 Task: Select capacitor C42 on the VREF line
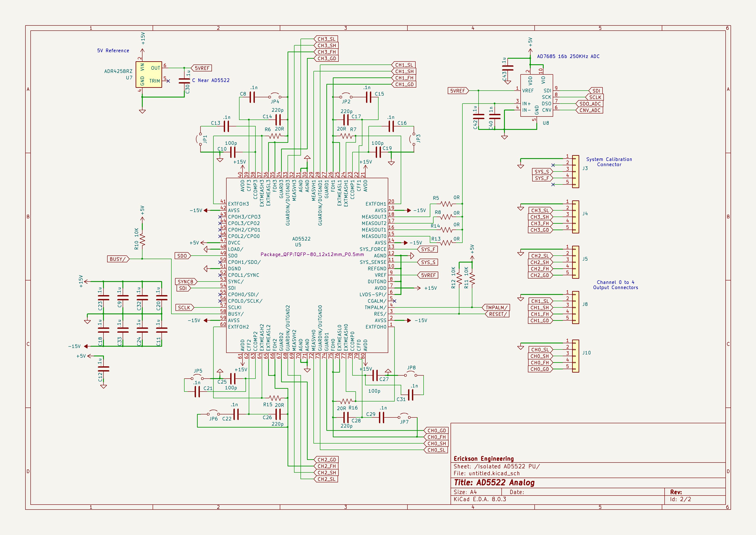coord(478,117)
